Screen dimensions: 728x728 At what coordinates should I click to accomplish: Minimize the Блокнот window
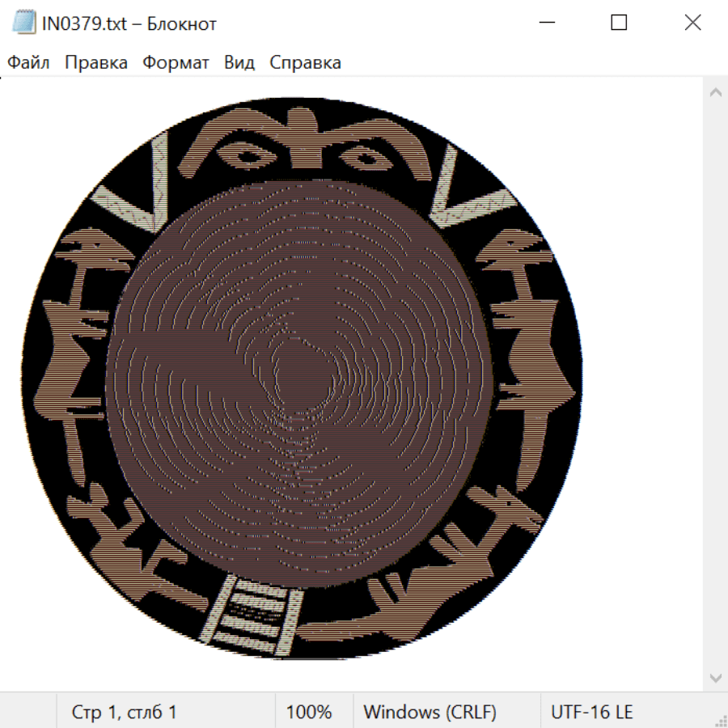pyautogui.click(x=546, y=23)
